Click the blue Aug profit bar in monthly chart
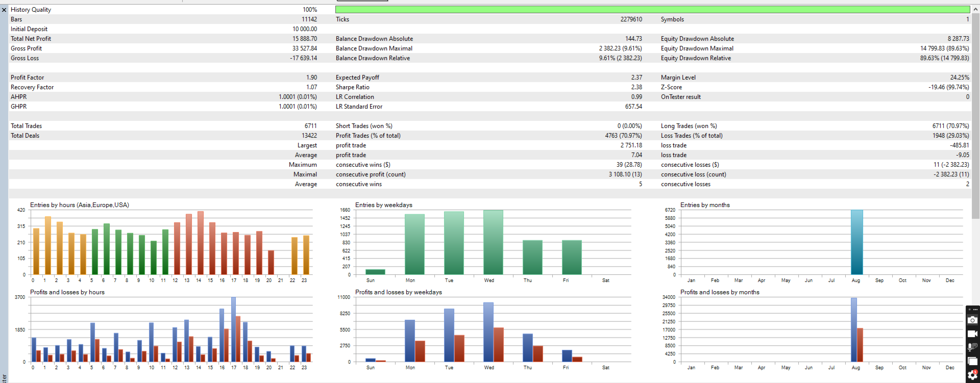Image resolution: width=980 pixels, height=383 pixels. click(x=854, y=330)
